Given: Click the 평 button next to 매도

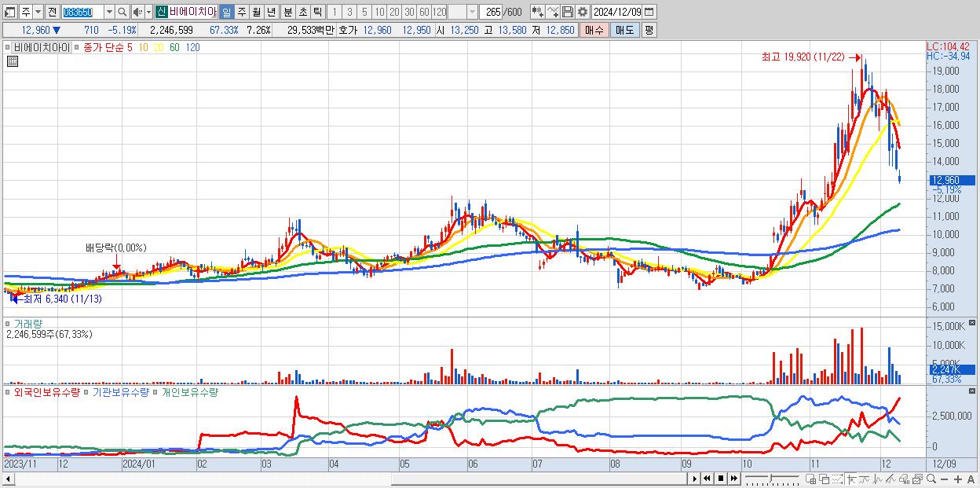Looking at the screenshot, I should (649, 30).
